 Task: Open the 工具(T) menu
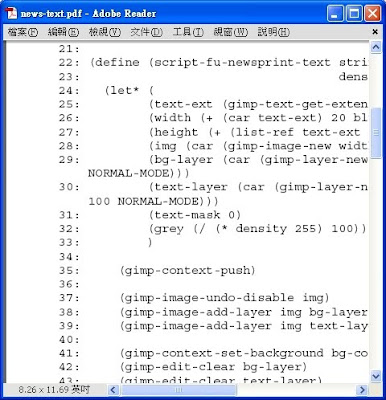[x=188, y=32]
